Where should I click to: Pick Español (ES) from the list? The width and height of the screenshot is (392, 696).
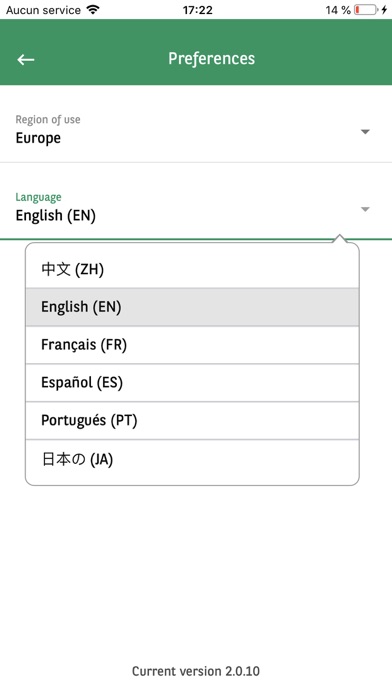[x=192, y=383]
